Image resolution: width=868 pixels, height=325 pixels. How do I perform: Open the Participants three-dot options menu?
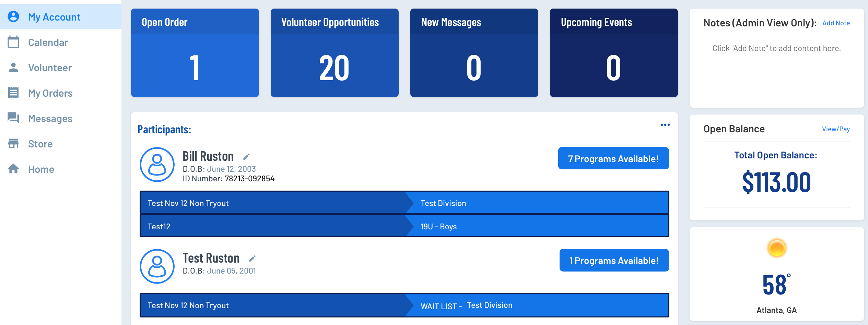(665, 125)
